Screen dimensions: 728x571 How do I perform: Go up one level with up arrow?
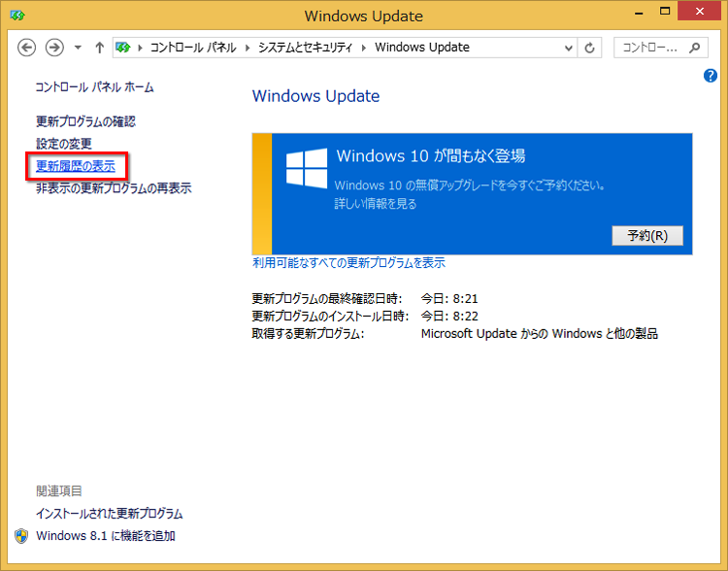(99, 48)
